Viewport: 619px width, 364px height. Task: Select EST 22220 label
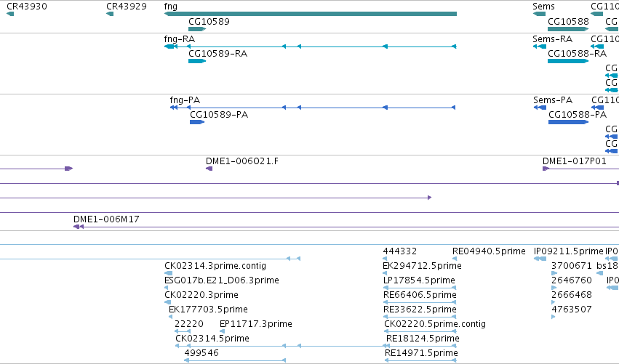[x=189, y=324]
